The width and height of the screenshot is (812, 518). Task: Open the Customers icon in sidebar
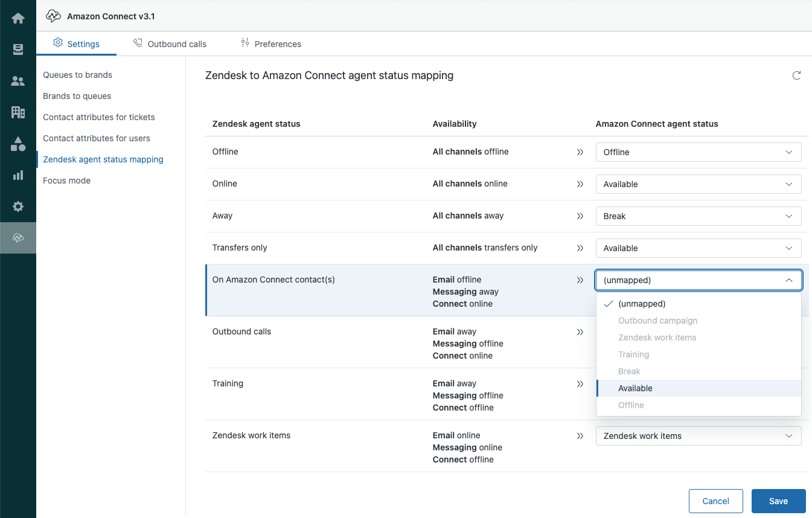pos(18,81)
